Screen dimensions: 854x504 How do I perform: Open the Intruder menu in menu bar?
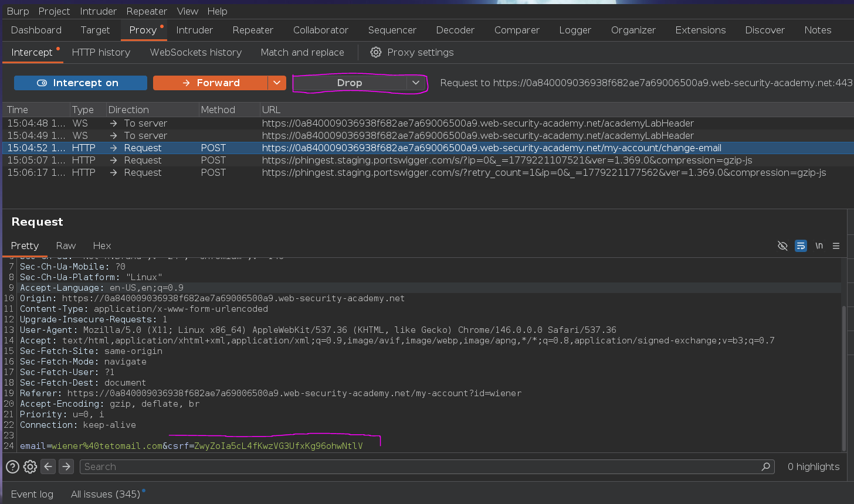coord(98,11)
